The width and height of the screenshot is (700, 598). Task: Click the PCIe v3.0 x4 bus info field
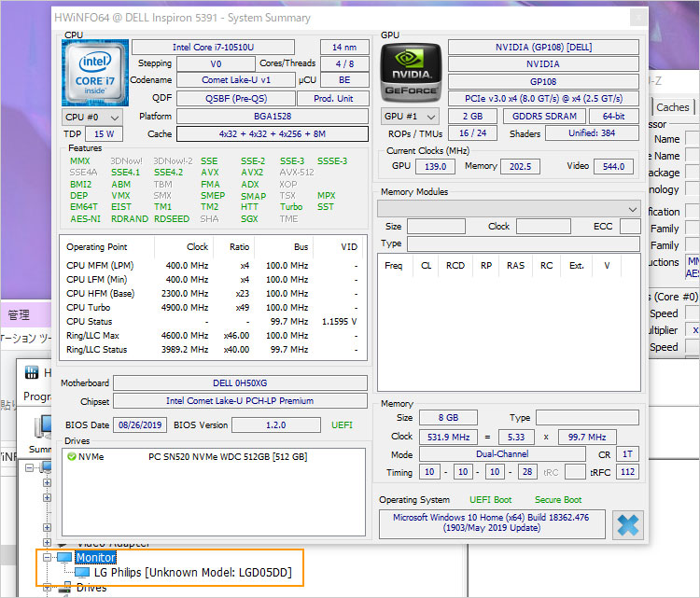(x=543, y=99)
